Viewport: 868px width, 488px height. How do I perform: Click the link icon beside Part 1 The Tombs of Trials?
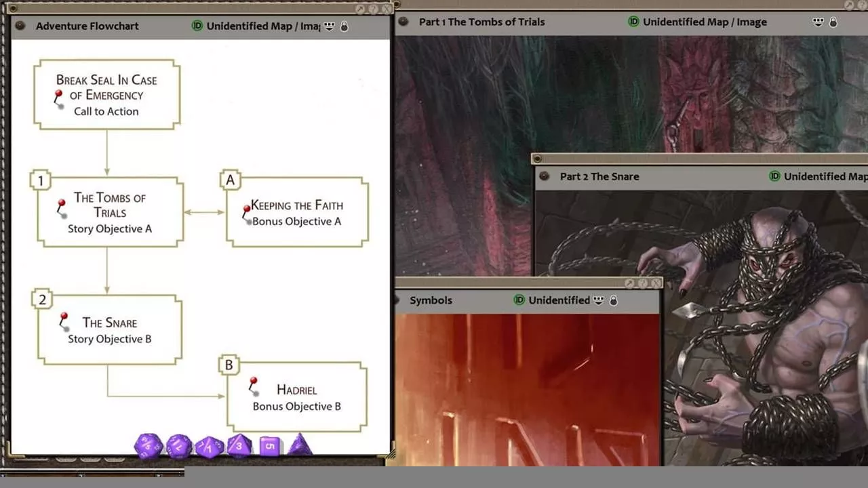pyautogui.click(x=403, y=22)
